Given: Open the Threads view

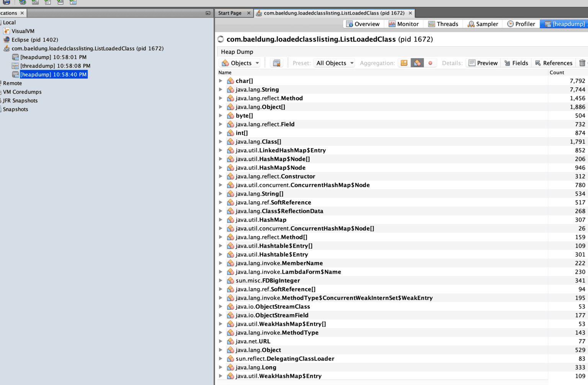Looking at the screenshot, I should [x=443, y=24].
